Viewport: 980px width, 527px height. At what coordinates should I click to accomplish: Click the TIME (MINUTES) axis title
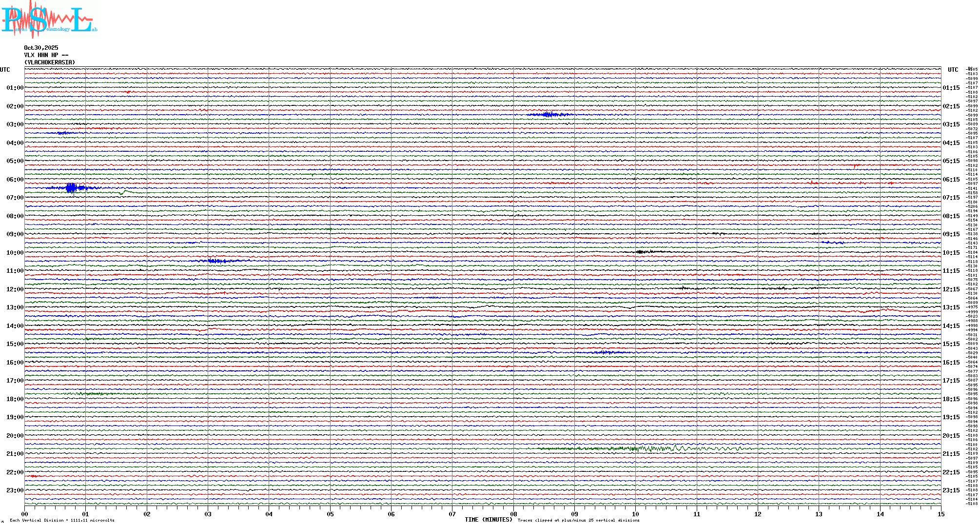click(488, 520)
